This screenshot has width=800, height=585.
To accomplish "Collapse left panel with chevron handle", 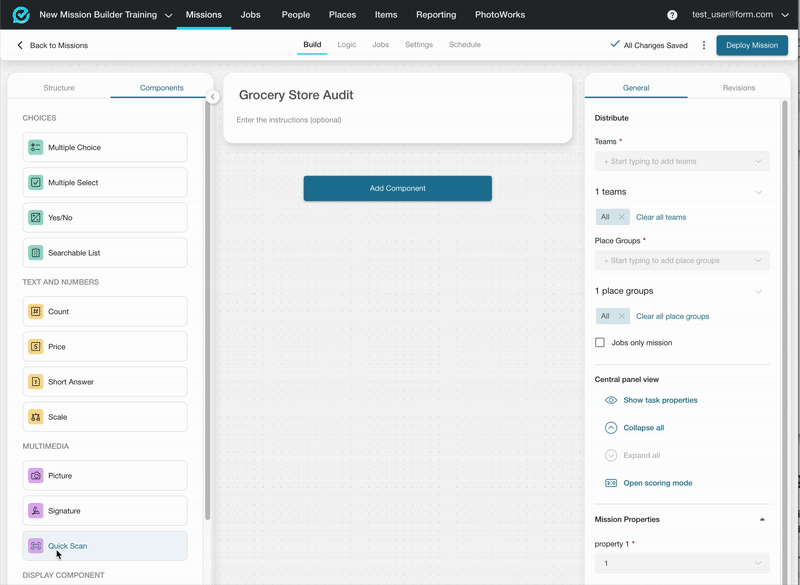I will coord(213,96).
